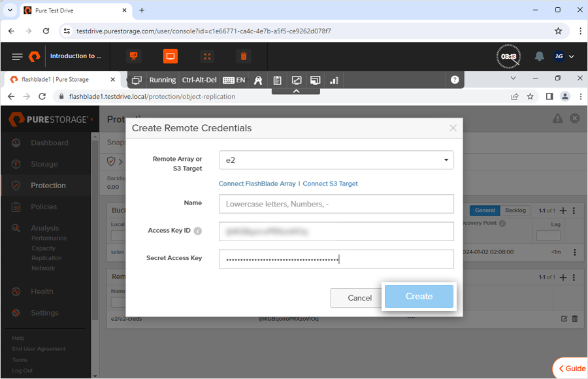Focus the Name input field
588x379 pixels.
click(336, 204)
